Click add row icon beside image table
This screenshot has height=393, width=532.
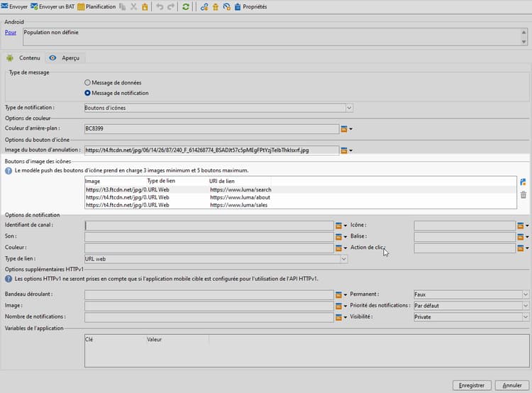coord(523,182)
